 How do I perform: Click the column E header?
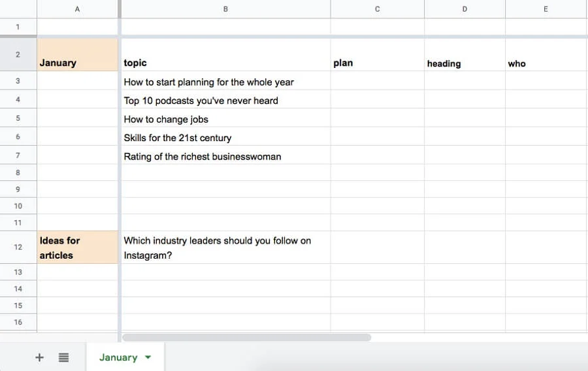point(546,9)
